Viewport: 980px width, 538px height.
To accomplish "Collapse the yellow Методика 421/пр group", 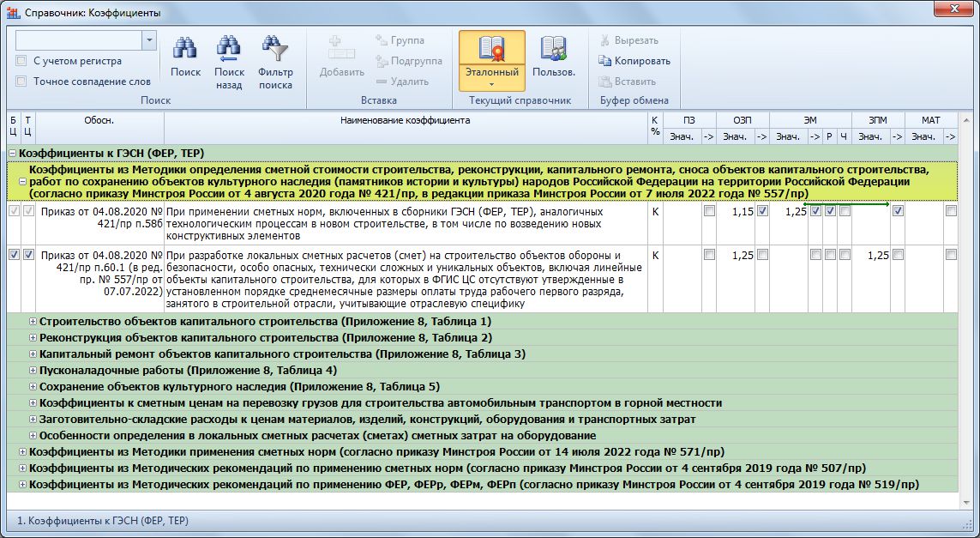I will (x=22, y=181).
